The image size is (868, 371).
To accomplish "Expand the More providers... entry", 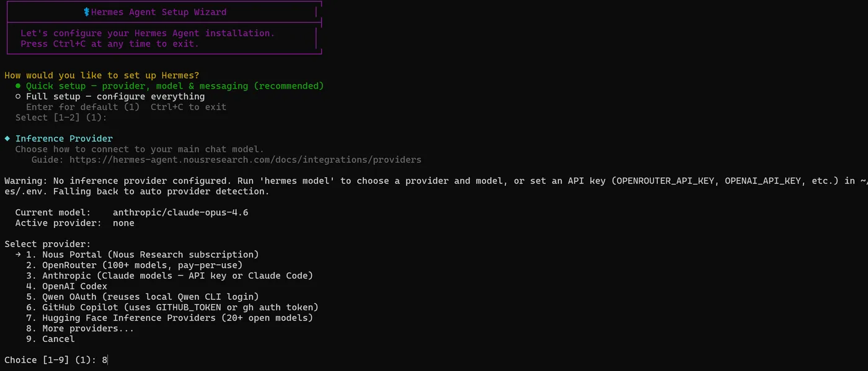I will (x=80, y=328).
